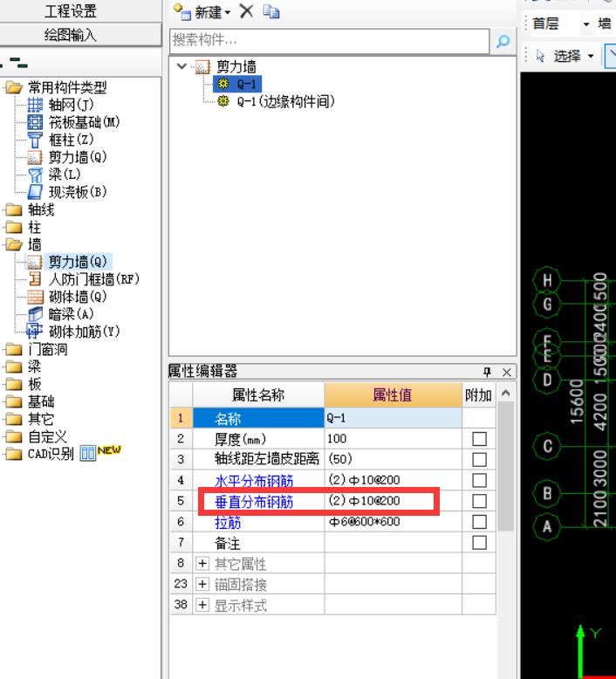Select 梁(L) beam icon
616x679 pixels.
35,175
